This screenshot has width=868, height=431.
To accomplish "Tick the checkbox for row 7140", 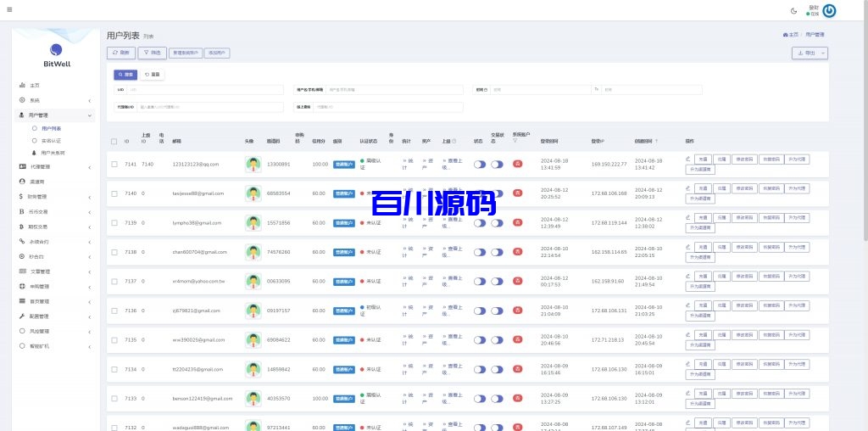I will 114,194.
